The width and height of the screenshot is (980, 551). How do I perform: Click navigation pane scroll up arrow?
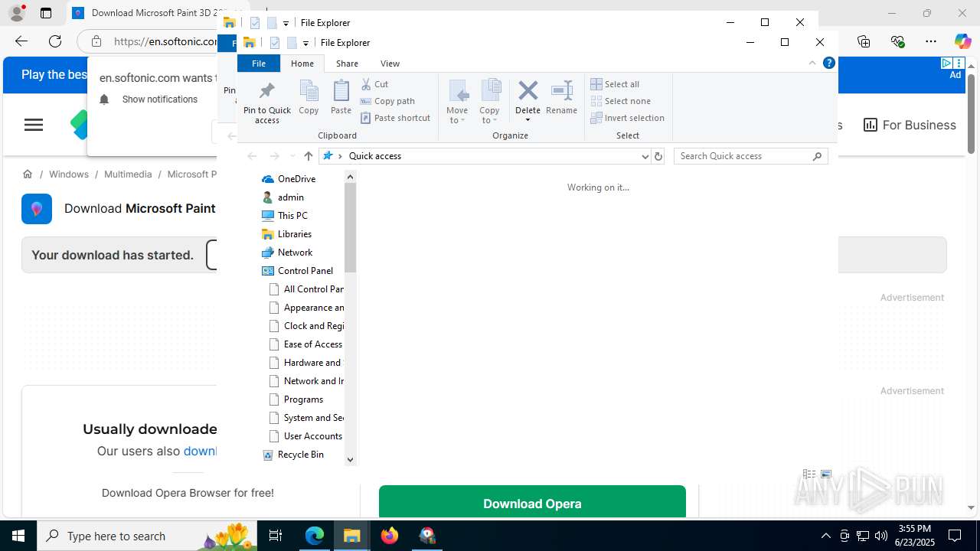click(x=350, y=177)
